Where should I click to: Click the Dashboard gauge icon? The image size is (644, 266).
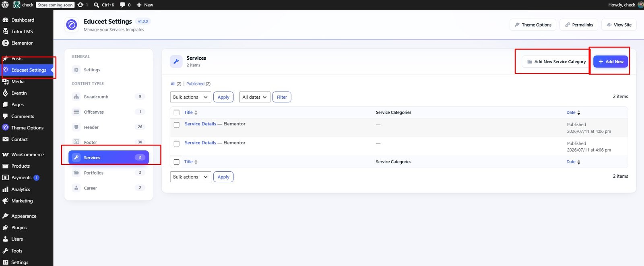5,20
